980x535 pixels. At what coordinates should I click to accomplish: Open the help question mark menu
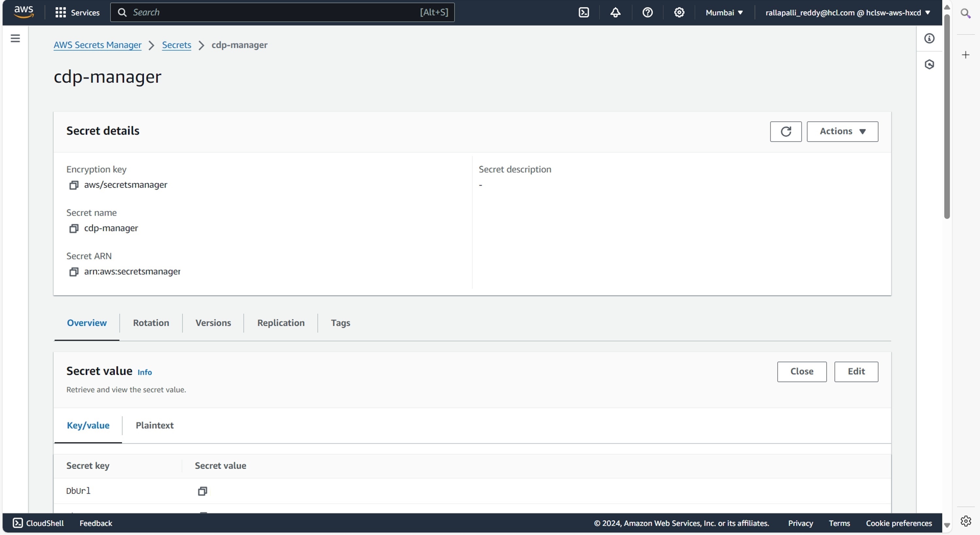647,12
